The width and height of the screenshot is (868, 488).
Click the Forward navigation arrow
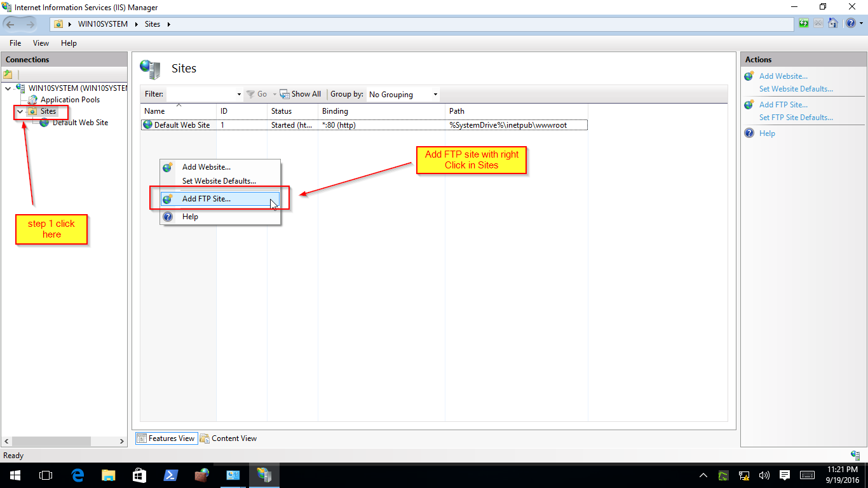click(31, 24)
